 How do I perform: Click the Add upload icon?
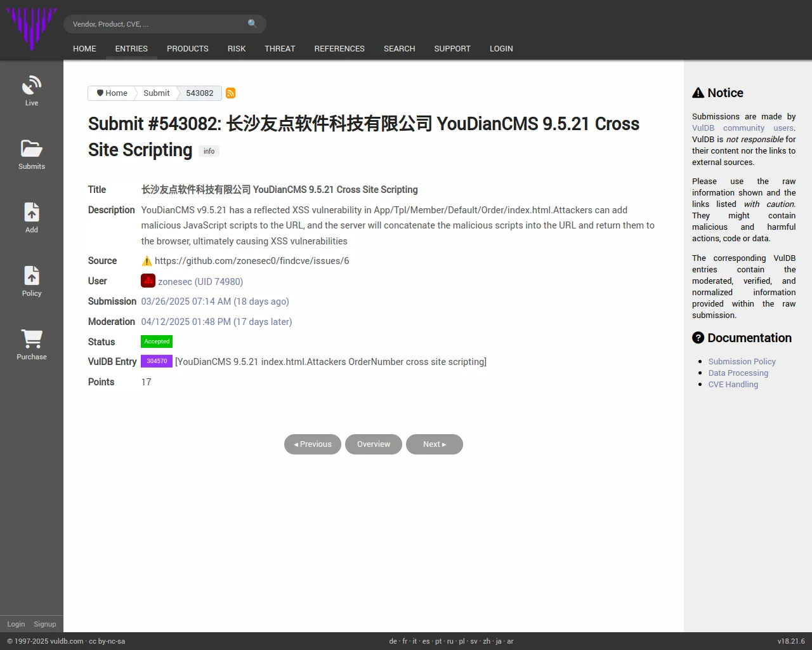point(32,212)
